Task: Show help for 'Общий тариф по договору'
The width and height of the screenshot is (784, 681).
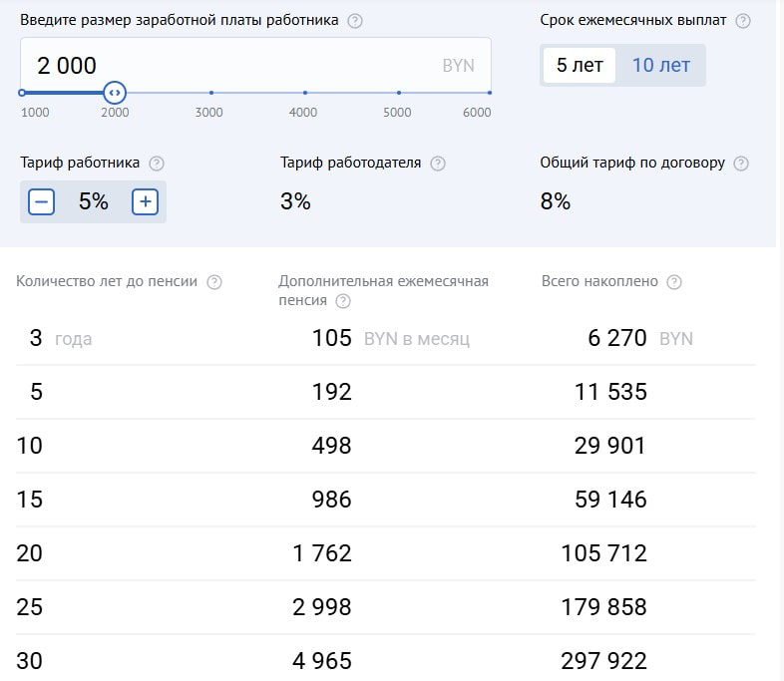Action: point(740,164)
